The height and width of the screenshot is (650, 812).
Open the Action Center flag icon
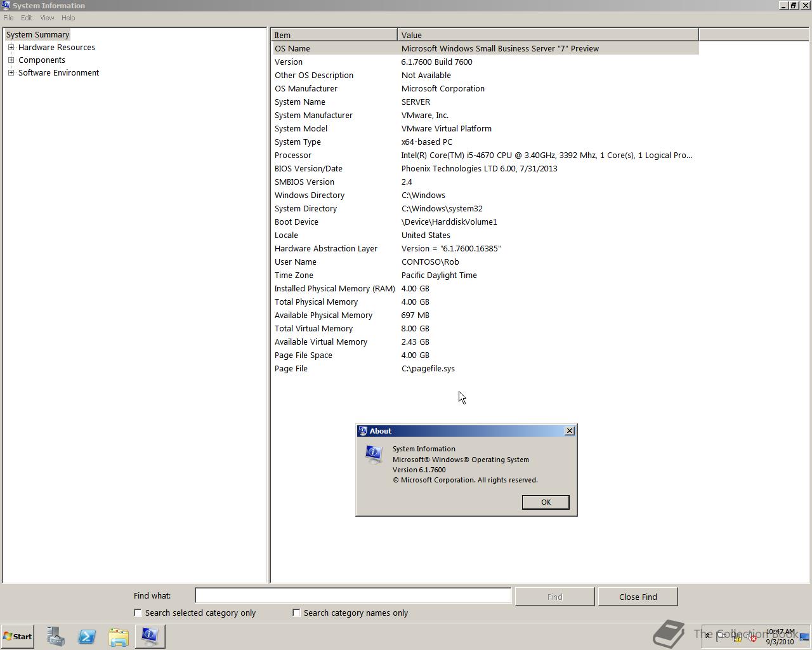[722, 636]
